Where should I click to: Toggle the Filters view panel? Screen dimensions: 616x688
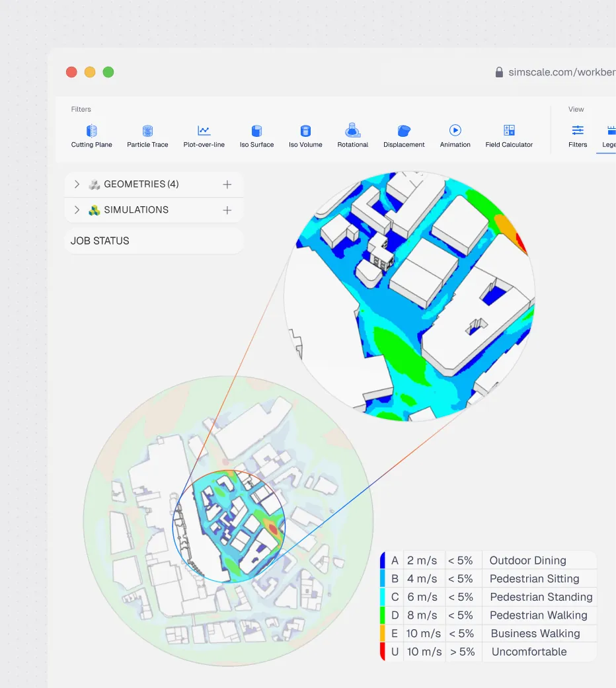click(578, 136)
